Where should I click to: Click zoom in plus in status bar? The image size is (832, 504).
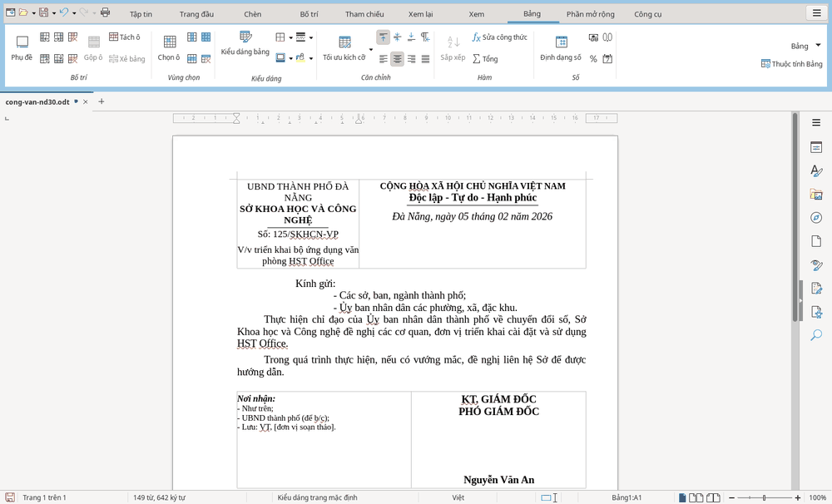click(x=798, y=497)
